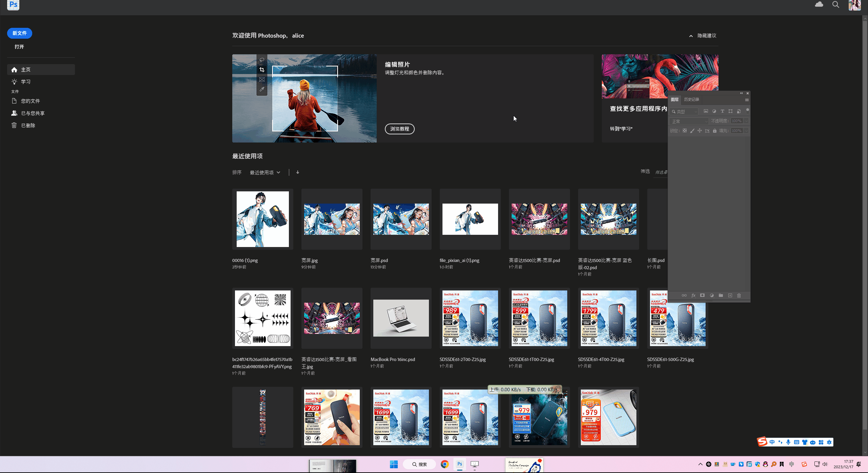This screenshot has width=868, height=473.
Task: Click the fx layer style icon
Action: 693,296
